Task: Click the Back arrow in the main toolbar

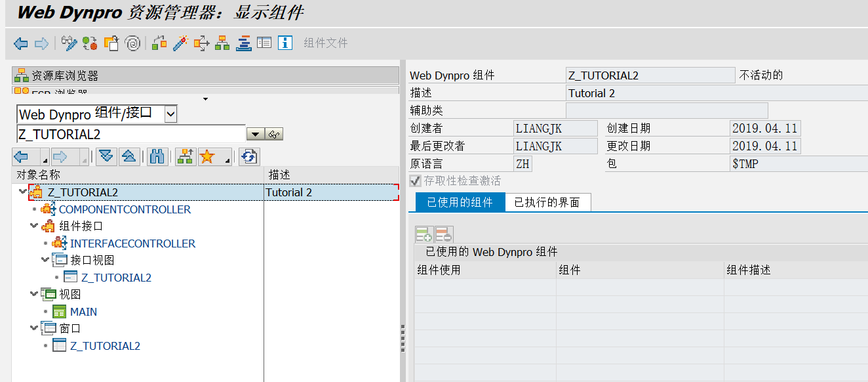Action: point(21,43)
